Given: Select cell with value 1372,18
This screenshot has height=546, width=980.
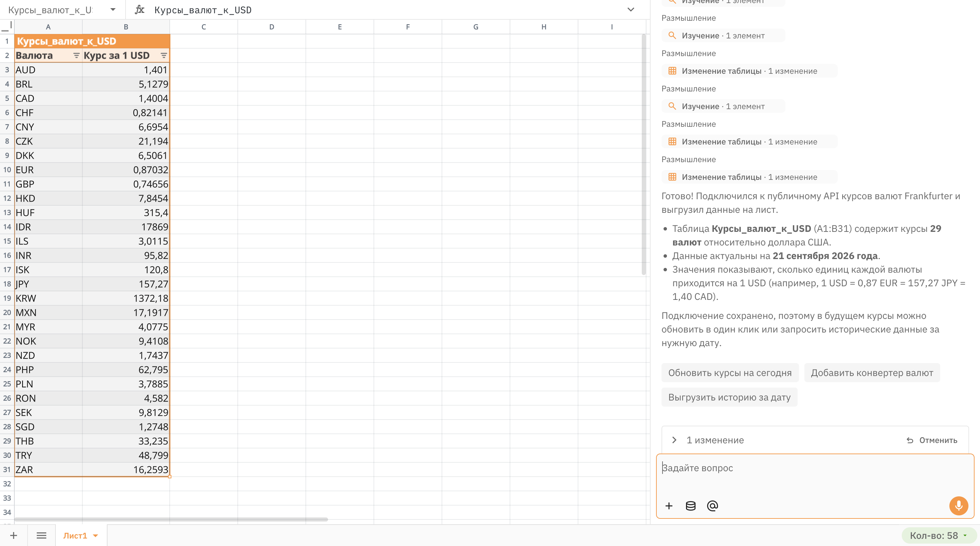Looking at the screenshot, I should [x=126, y=298].
